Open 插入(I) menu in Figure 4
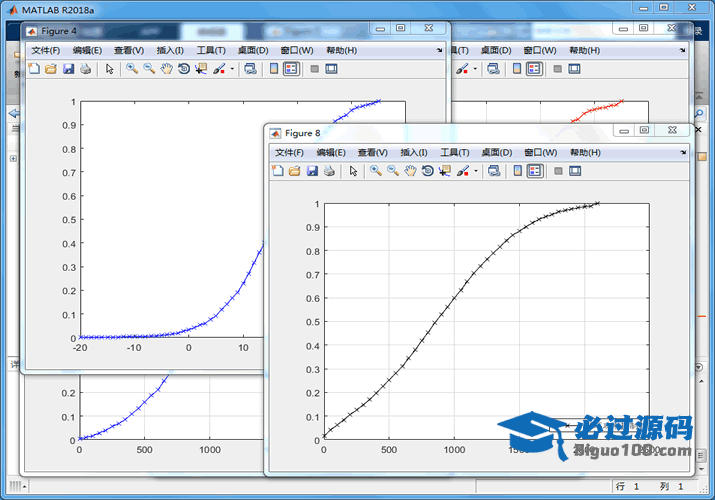 coord(170,50)
